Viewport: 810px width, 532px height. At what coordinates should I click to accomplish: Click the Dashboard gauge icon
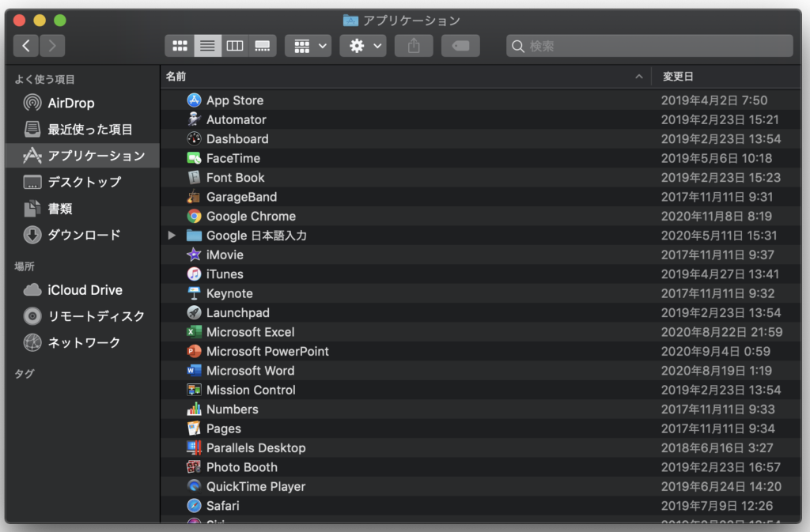pyautogui.click(x=194, y=139)
